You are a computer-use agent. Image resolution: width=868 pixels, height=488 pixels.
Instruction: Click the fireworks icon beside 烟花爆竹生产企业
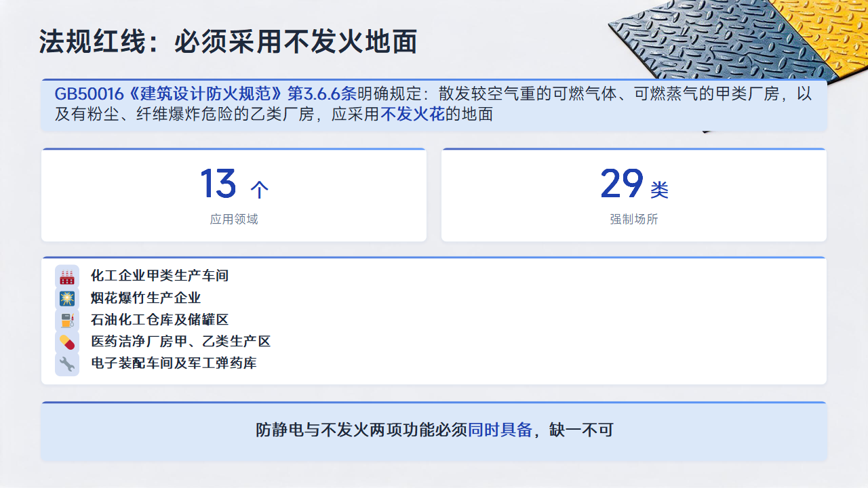pyautogui.click(x=67, y=298)
